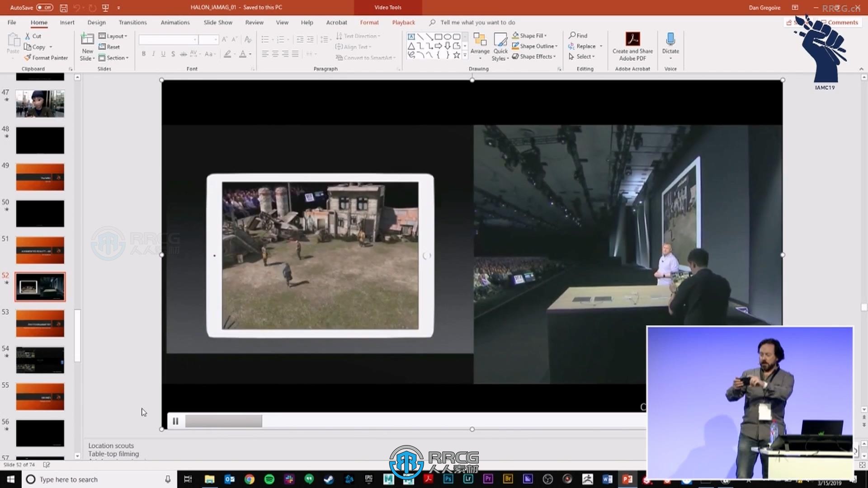Apply Italic formatting
Image resolution: width=868 pixels, height=488 pixels.
point(154,54)
